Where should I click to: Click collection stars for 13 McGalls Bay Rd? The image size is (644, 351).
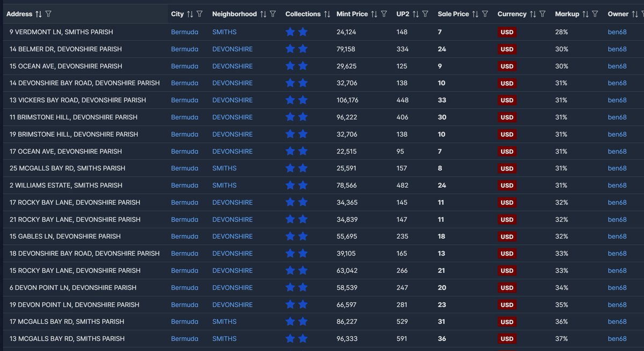tap(296, 339)
